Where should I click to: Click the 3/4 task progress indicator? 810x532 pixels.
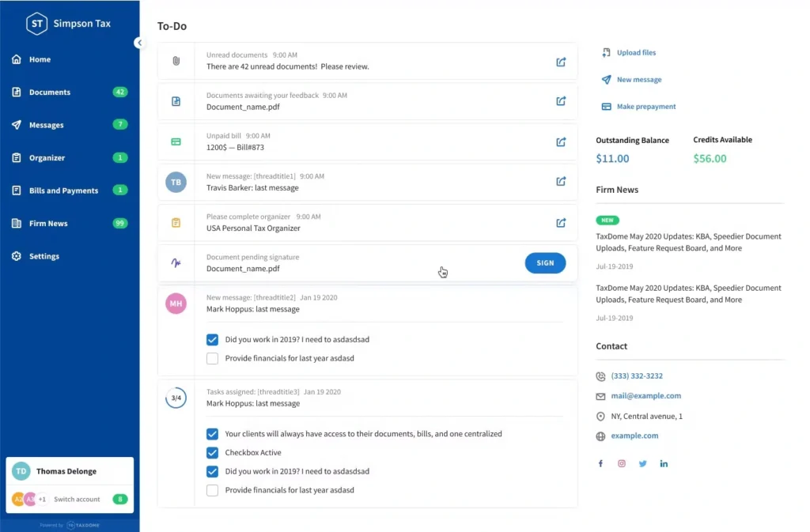[175, 398]
